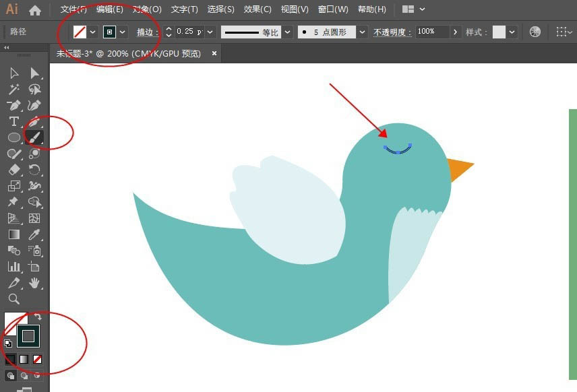Select the Lasso tool
The width and height of the screenshot is (577, 392).
tap(35, 90)
